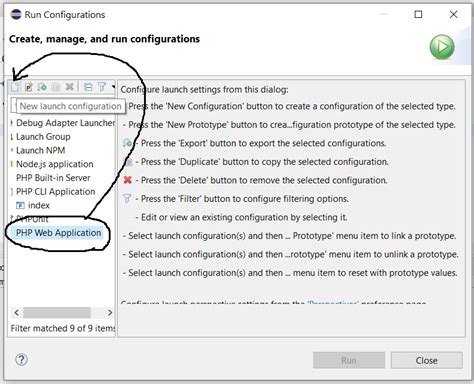Image resolution: width=474 pixels, height=384 pixels.
Task: Select Node.js application type
Action: [x=55, y=164]
